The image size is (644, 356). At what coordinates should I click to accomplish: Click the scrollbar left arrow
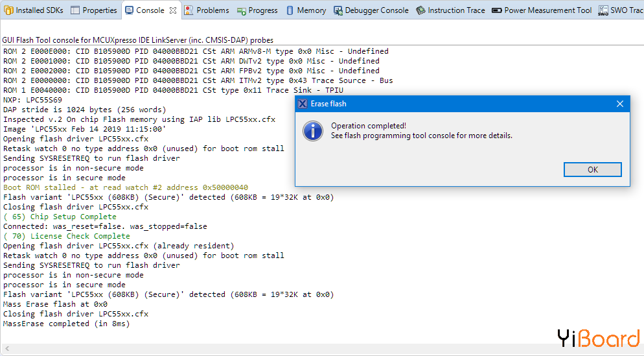click(6, 350)
